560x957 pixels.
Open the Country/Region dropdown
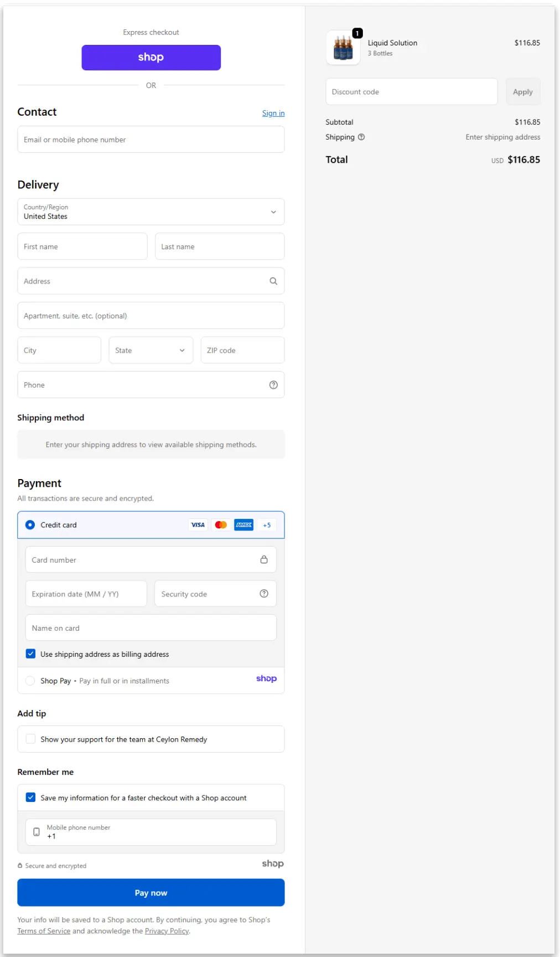pyautogui.click(x=151, y=212)
